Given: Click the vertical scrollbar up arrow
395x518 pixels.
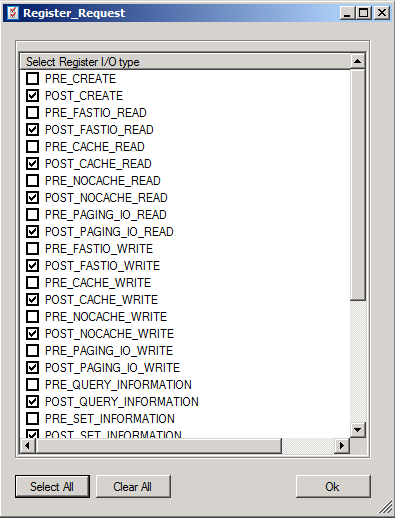Looking at the screenshot, I should coord(358,61).
